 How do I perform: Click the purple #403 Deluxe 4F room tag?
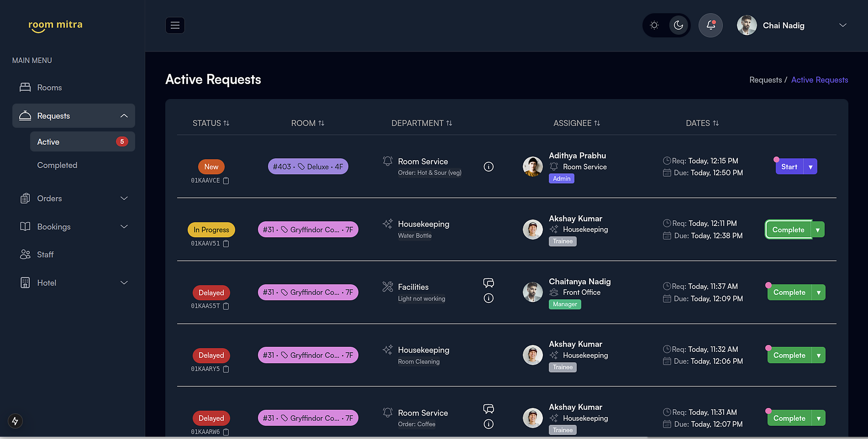[x=308, y=167]
